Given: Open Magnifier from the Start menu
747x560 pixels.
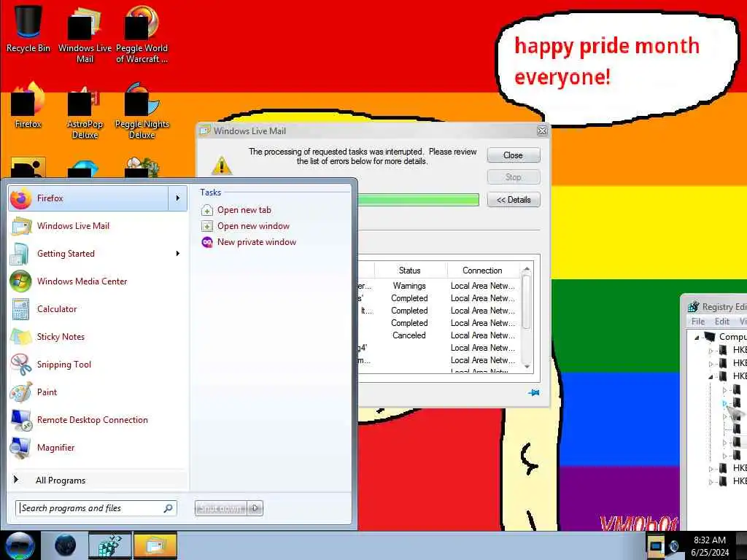Looking at the screenshot, I should click(98, 448).
